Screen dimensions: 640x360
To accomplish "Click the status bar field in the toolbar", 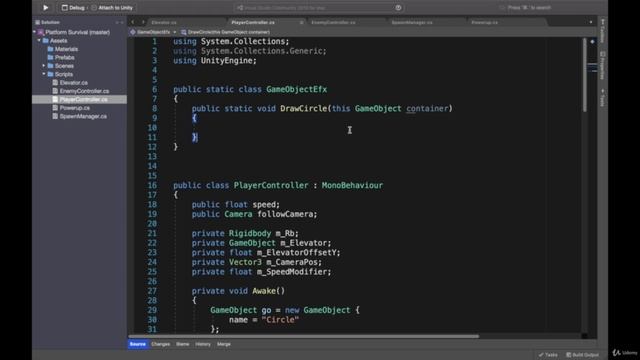I will coord(319,8).
